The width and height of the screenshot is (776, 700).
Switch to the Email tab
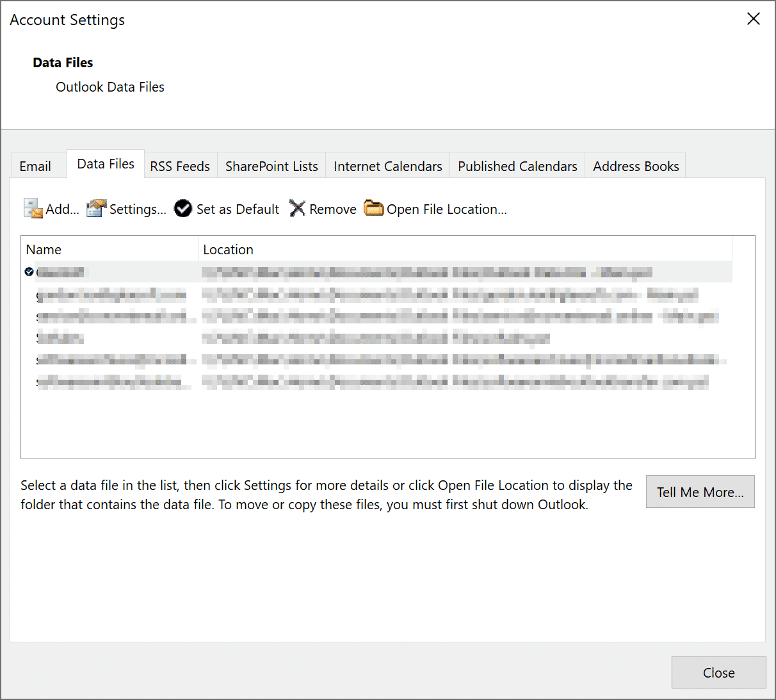pos(38,166)
